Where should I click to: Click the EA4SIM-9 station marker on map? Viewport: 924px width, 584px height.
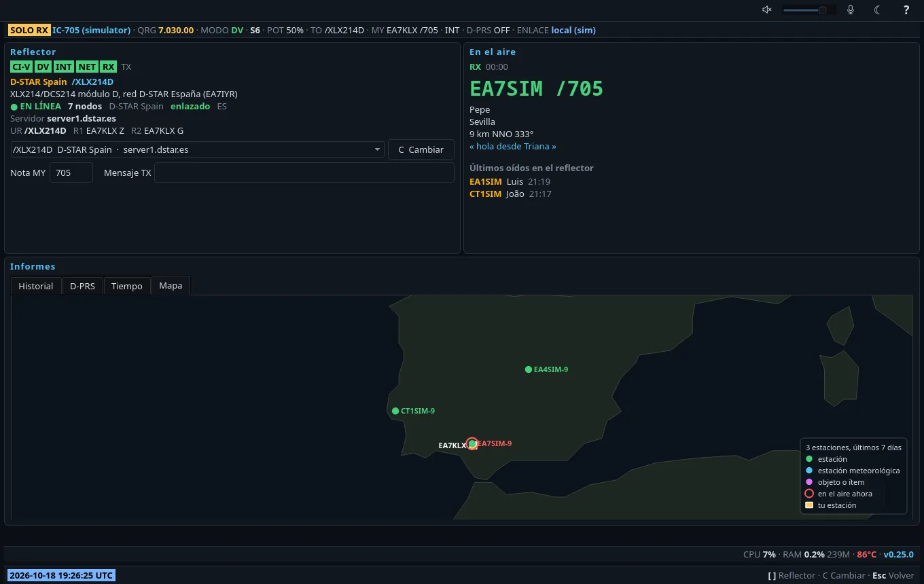tap(529, 369)
